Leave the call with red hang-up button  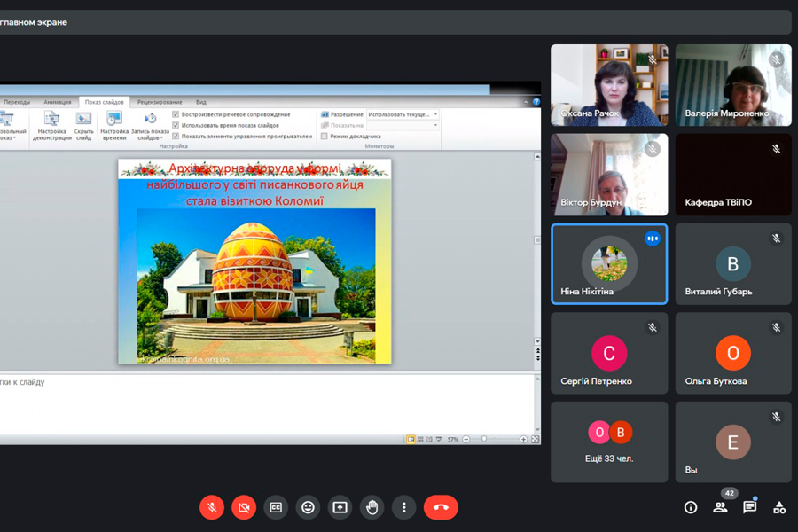click(x=441, y=507)
